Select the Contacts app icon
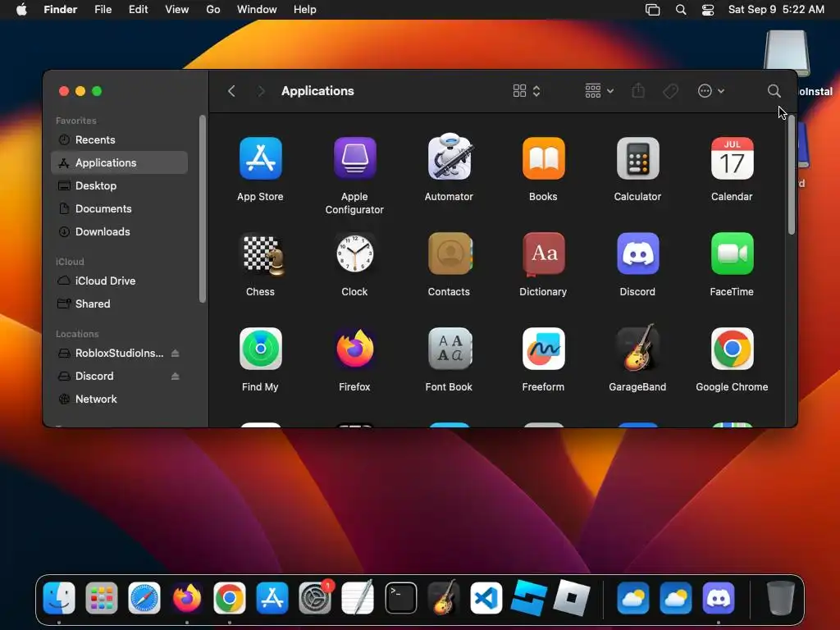This screenshot has height=630, width=840. 450,253
